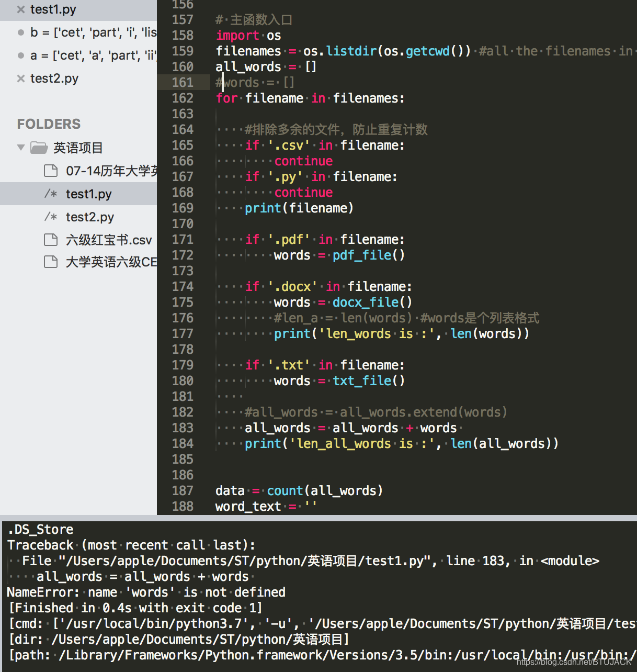Click file icon beside 07-14历年大学英
The height and width of the screenshot is (672, 637).
[51, 171]
